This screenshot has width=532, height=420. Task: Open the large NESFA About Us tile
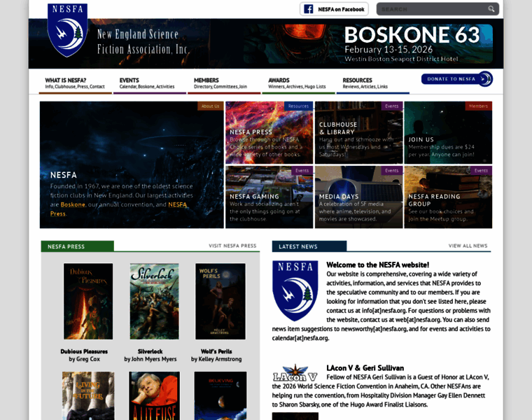pyautogui.click(x=132, y=165)
